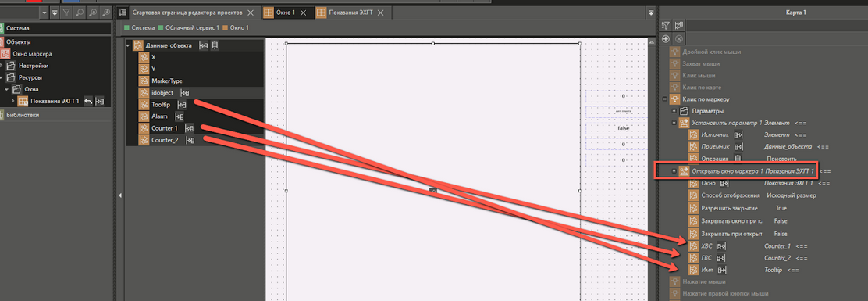868x301 pixels.
Task: Click the search magnifier icon in left toolbar
Action: coord(79,13)
